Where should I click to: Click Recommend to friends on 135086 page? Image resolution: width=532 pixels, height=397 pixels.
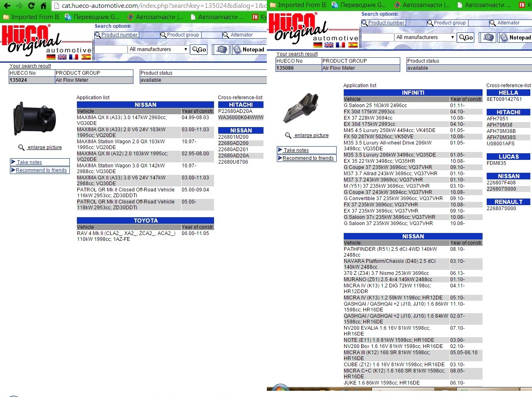307,158
